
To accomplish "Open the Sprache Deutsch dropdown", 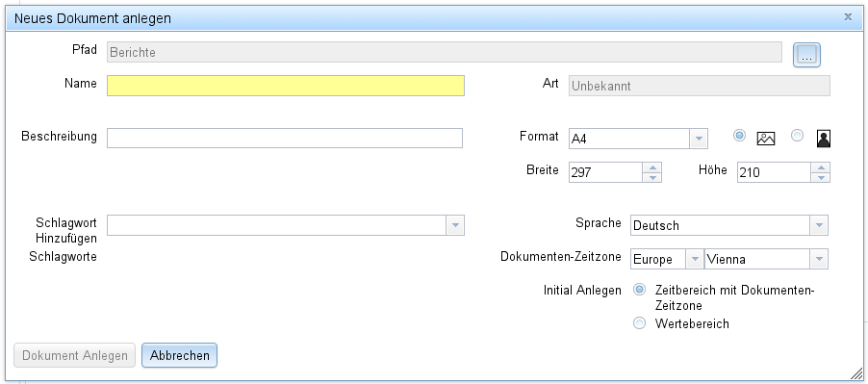I will (x=819, y=225).
